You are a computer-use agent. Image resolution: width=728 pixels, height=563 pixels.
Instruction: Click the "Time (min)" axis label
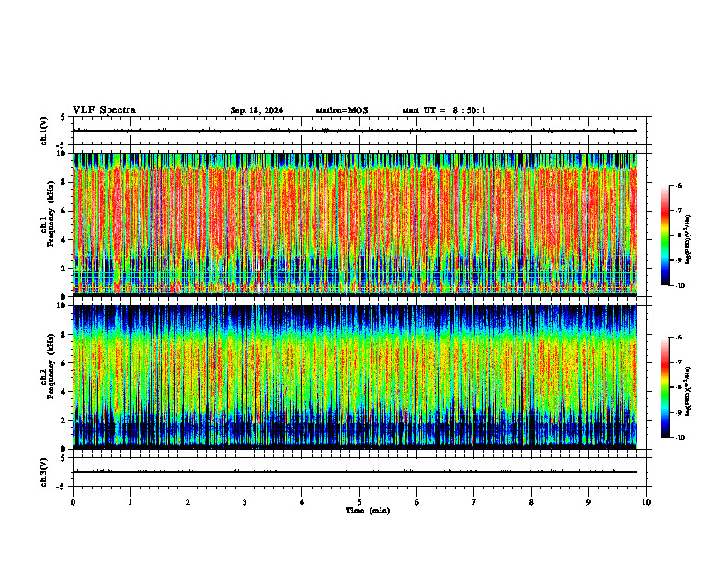tap(368, 511)
